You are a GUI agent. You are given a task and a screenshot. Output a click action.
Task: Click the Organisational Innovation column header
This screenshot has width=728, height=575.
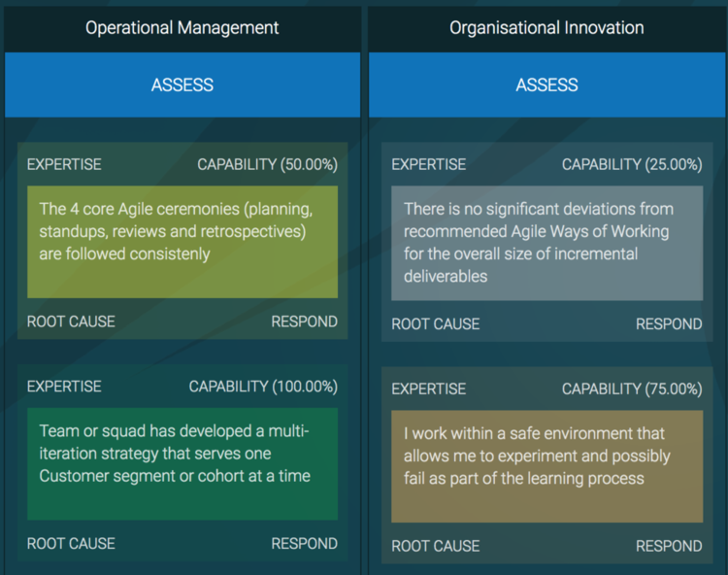click(x=546, y=28)
